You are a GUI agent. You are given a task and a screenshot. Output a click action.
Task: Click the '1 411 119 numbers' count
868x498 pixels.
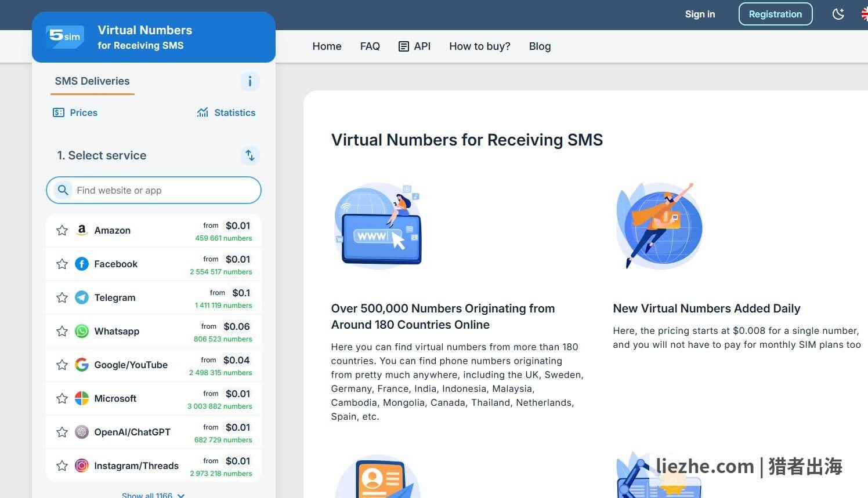point(223,306)
